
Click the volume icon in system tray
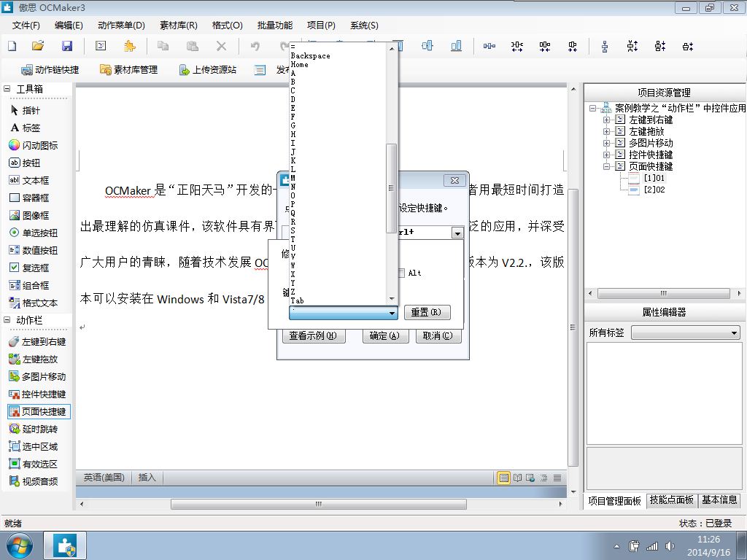tap(670, 546)
